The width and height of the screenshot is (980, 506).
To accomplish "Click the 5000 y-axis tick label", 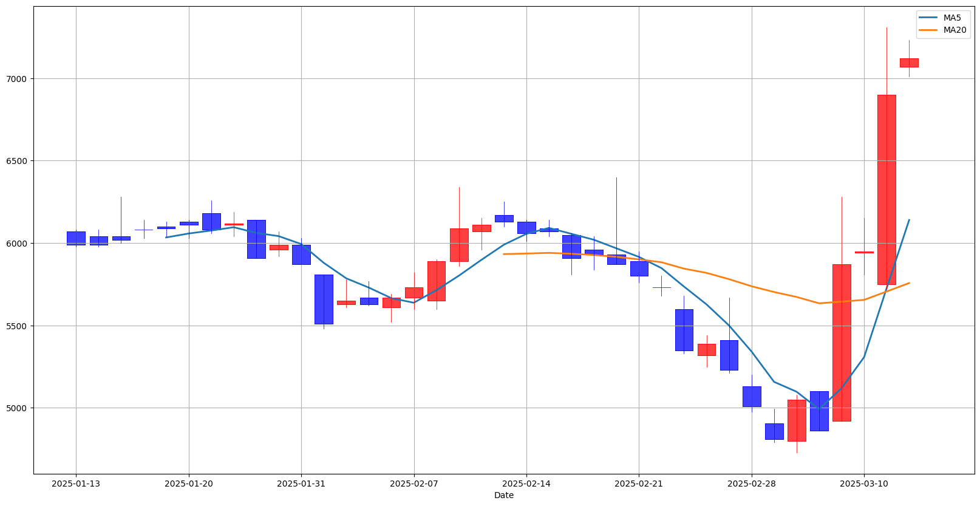I will [18, 408].
